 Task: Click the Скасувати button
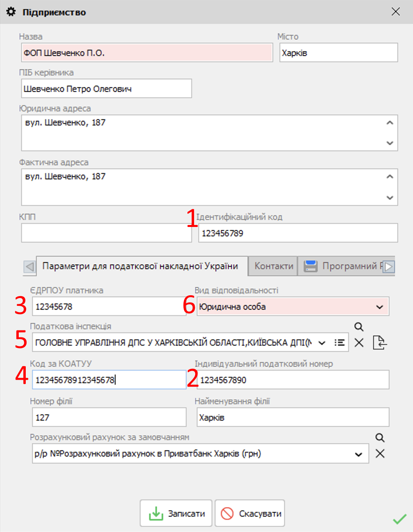coord(250,513)
